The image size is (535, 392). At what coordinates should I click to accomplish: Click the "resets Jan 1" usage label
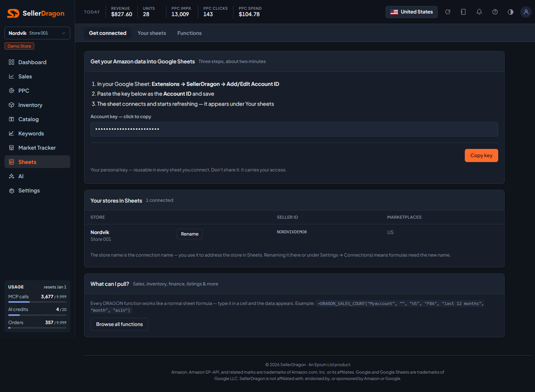(55, 287)
